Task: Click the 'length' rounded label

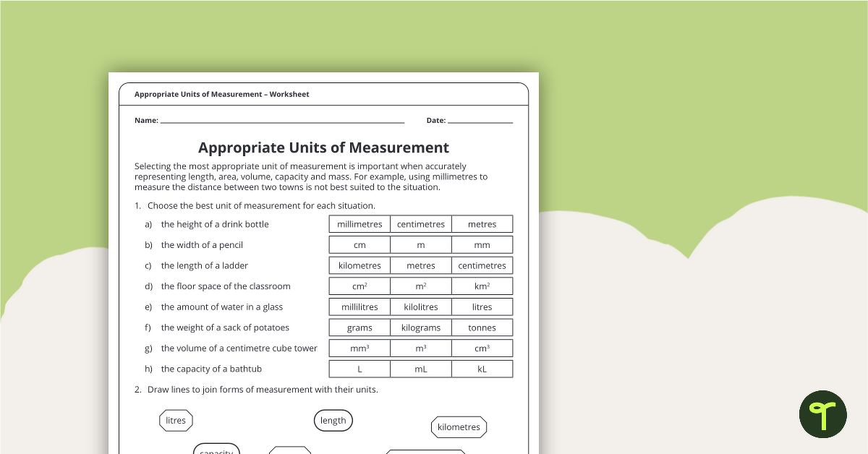Action: (x=333, y=420)
